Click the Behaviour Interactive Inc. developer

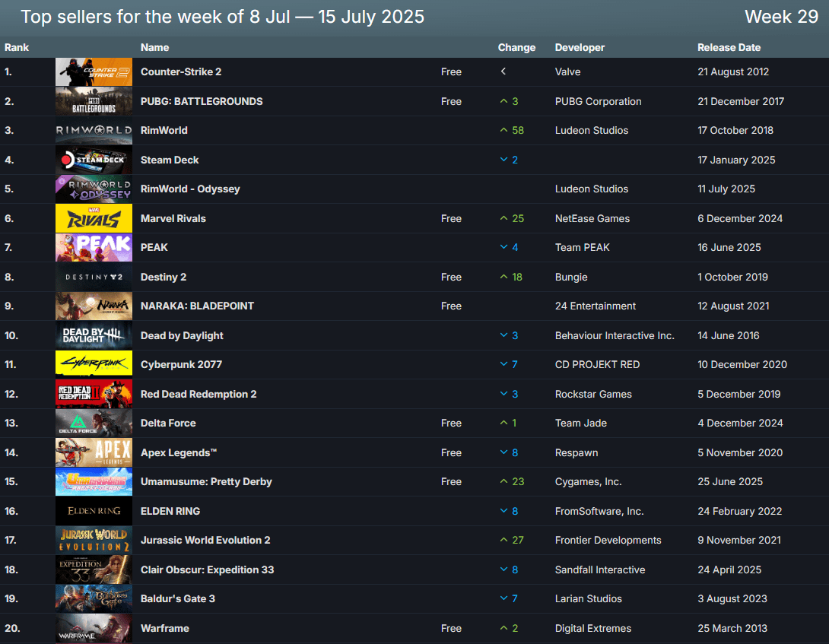tap(615, 336)
